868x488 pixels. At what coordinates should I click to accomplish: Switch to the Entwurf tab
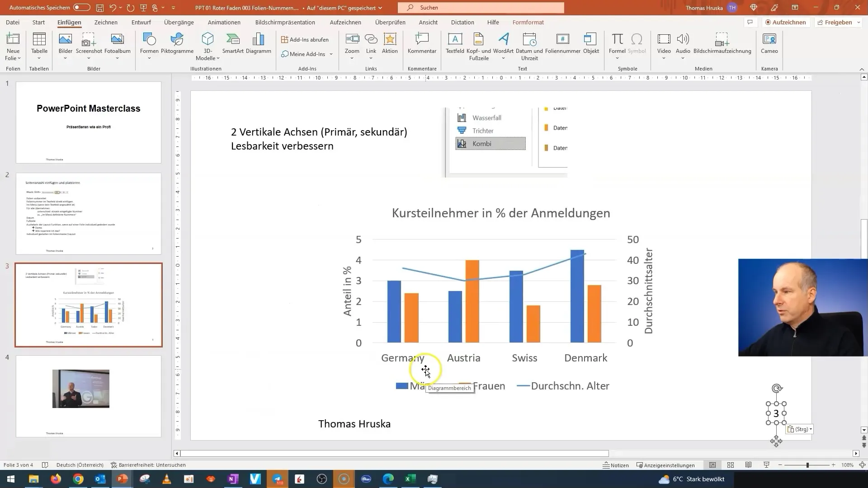coord(141,22)
